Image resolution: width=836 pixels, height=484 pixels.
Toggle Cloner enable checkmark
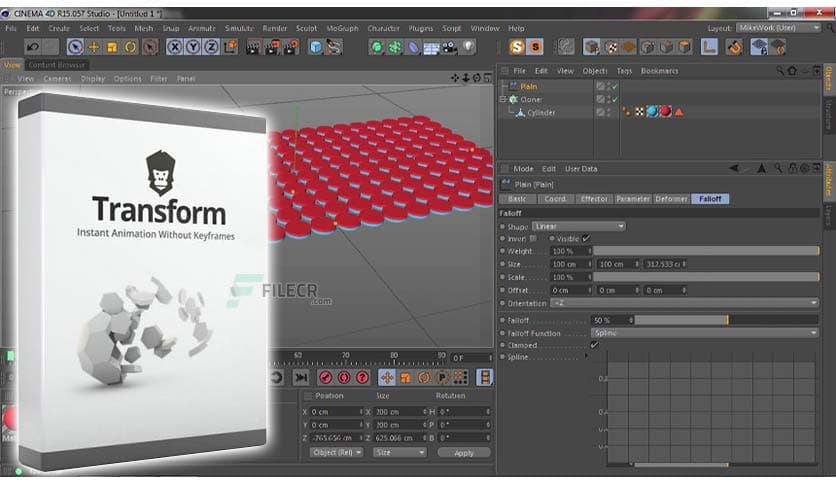coord(615,99)
